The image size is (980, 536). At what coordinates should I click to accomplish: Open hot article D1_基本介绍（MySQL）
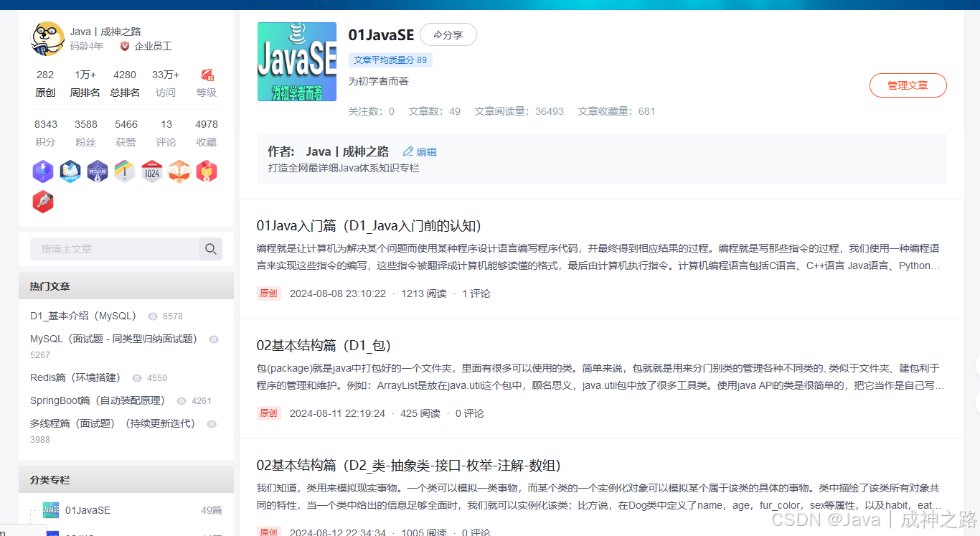click(83, 316)
